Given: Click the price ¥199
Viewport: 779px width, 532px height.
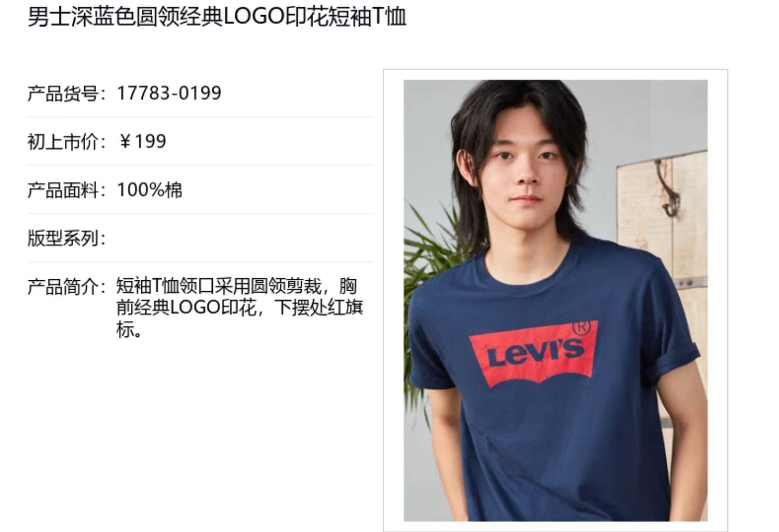Looking at the screenshot, I should (142, 141).
